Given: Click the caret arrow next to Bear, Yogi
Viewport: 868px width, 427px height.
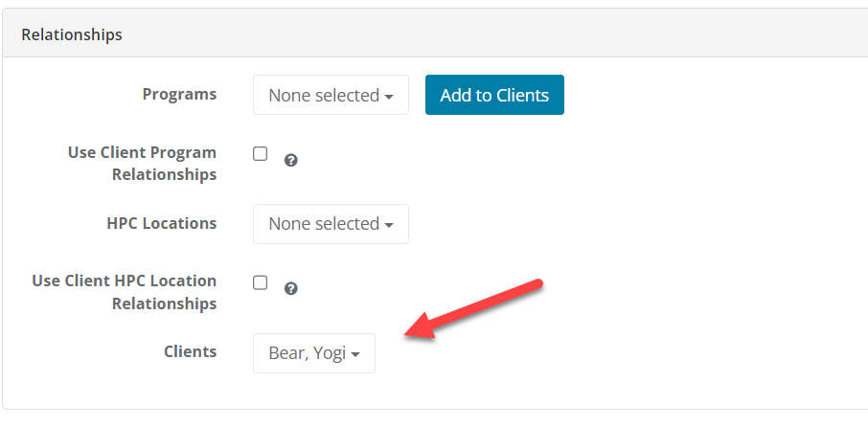Looking at the screenshot, I should click(355, 355).
